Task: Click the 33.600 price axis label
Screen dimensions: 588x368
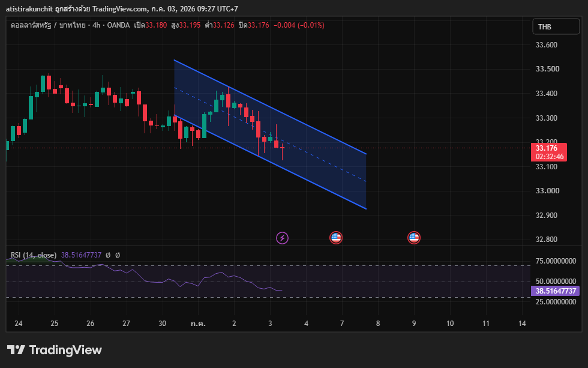Action: [547, 45]
